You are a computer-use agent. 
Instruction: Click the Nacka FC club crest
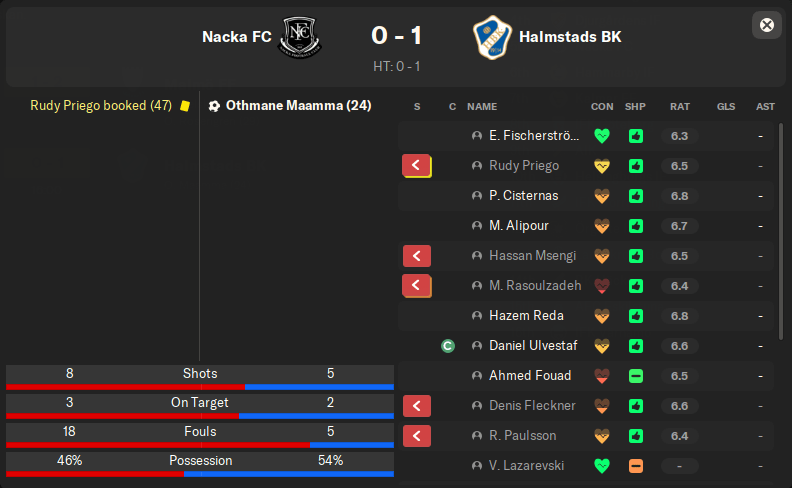pos(297,37)
